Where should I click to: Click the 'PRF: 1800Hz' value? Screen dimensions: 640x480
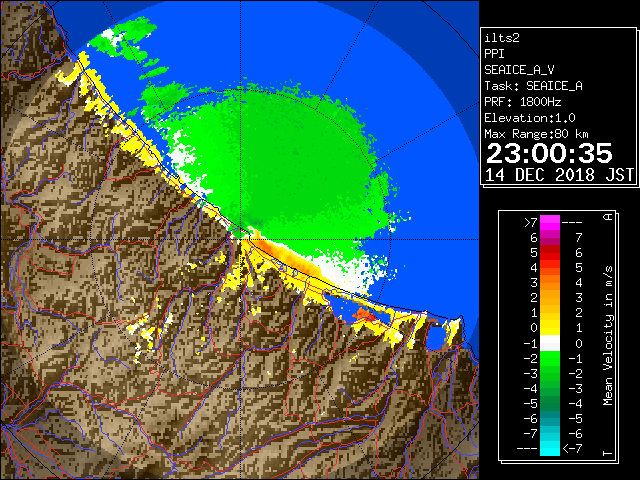coord(523,102)
